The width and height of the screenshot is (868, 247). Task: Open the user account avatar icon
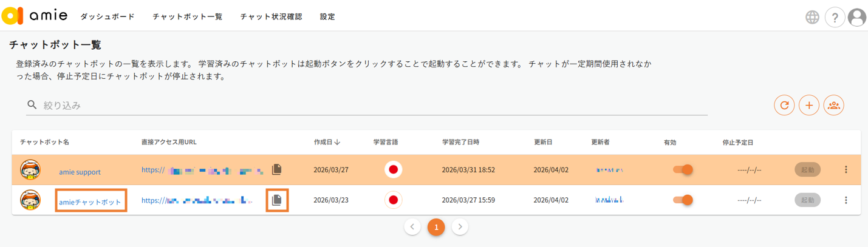click(857, 18)
